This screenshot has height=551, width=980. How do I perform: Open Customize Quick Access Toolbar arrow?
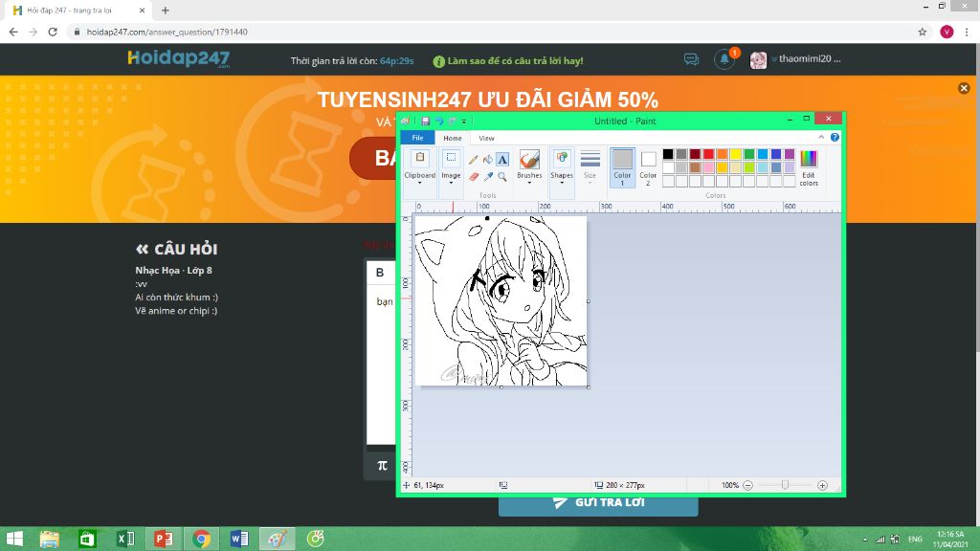[464, 121]
